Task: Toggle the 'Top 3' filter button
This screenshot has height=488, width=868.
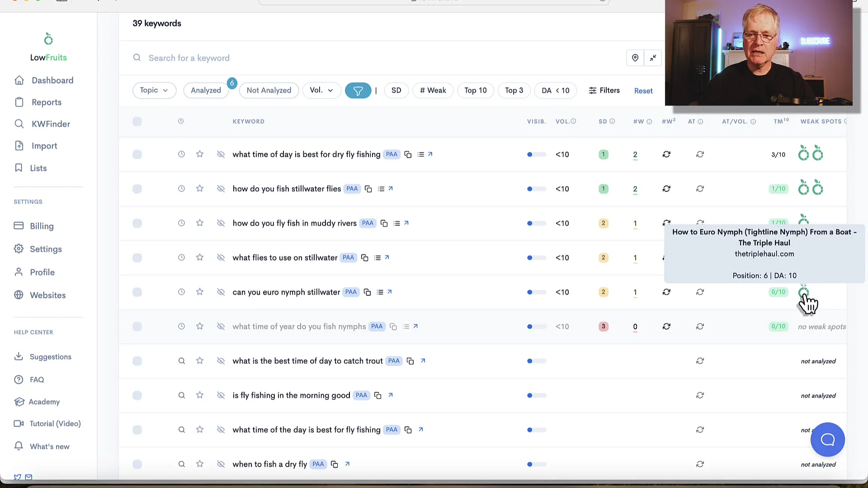Action: coord(514,90)
